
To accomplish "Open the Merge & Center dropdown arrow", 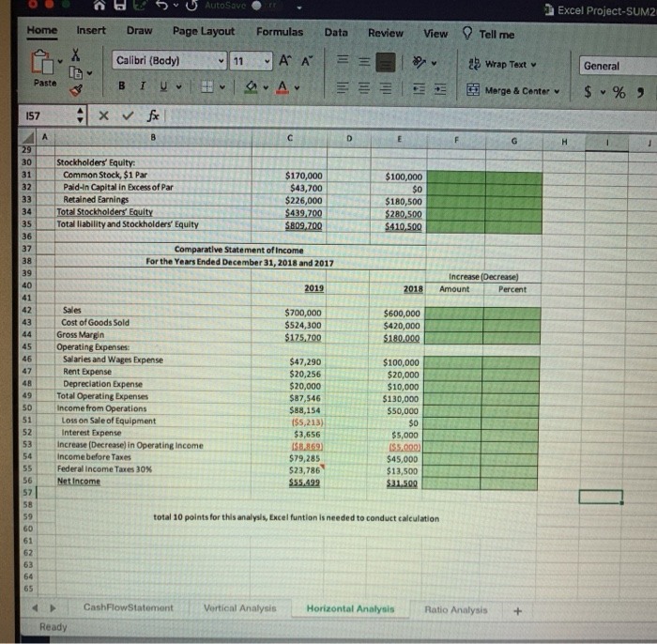I will 557,92.
